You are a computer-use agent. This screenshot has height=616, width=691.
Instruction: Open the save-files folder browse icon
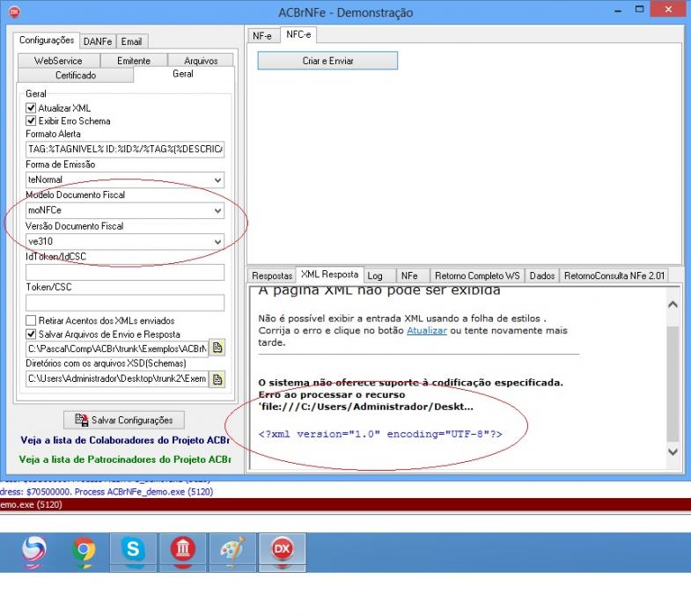pos(217,348)
